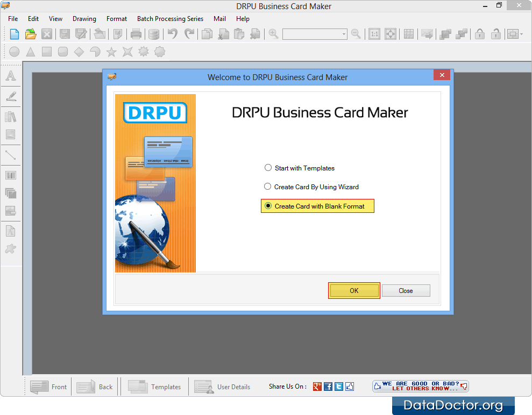The image size is (532, 415).
Task: Click the Copy icon in toolbar
Action: tap(207, 34)
